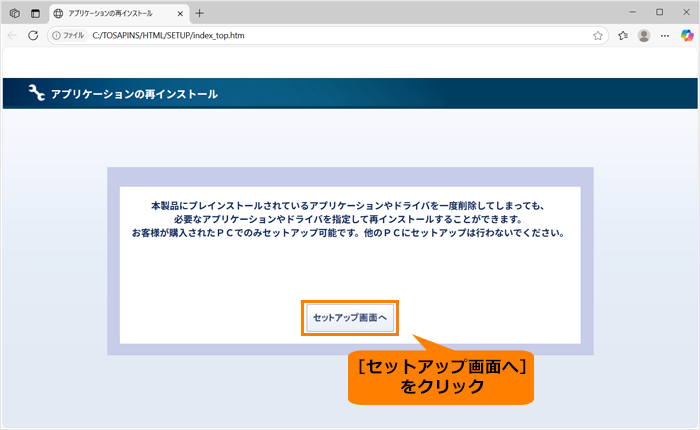Click the text line starting with 本製品にプレインストール
The image size is (700, 430).
[x=348, y=206]
